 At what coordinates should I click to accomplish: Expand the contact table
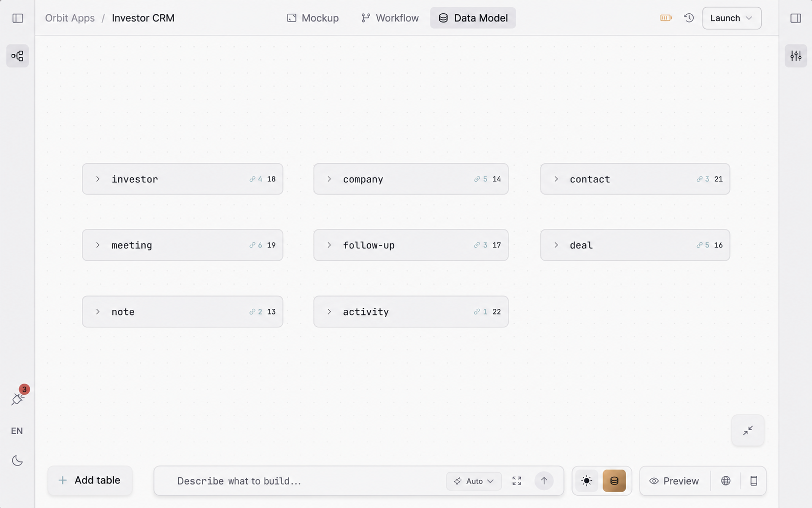(556, 179)
